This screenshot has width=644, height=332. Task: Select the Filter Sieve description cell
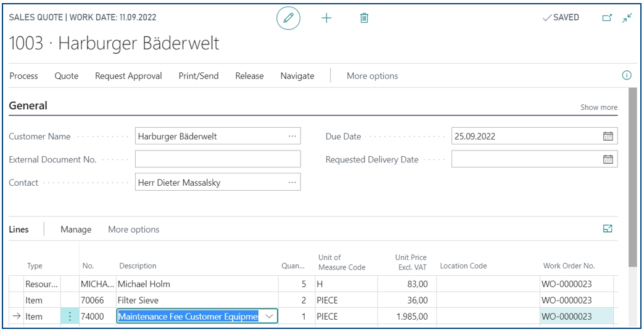[x=197, y=301]
